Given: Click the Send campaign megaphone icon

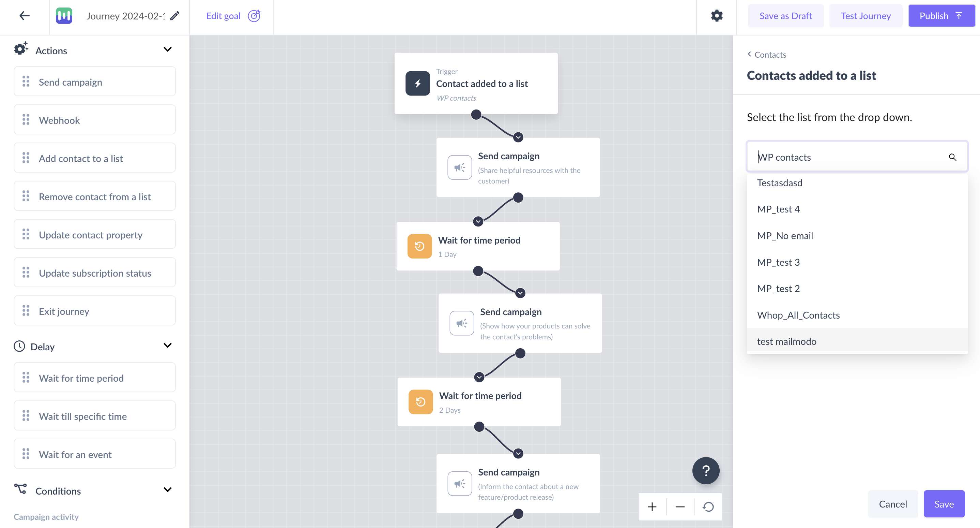Looking at the screenshot, I should [459, 168].
